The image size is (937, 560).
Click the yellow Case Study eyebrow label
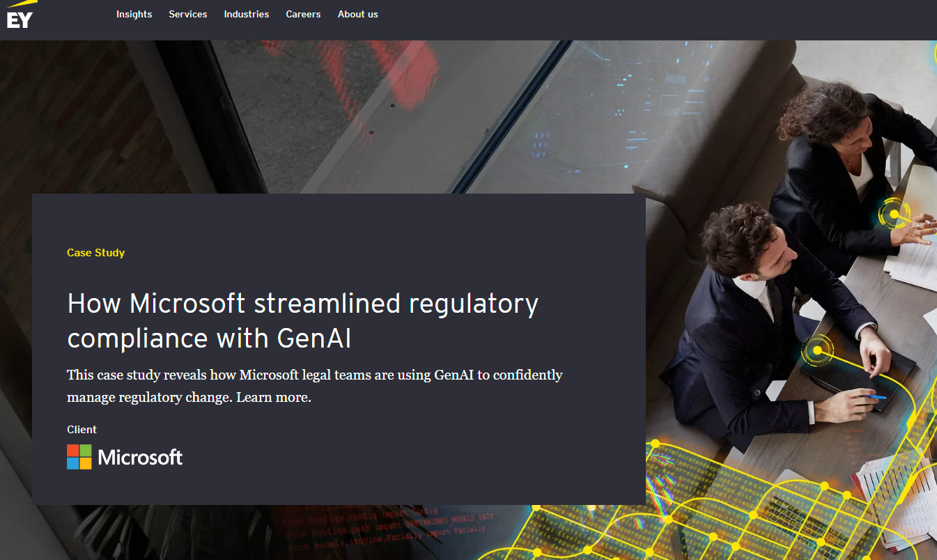tap(95, 253)
